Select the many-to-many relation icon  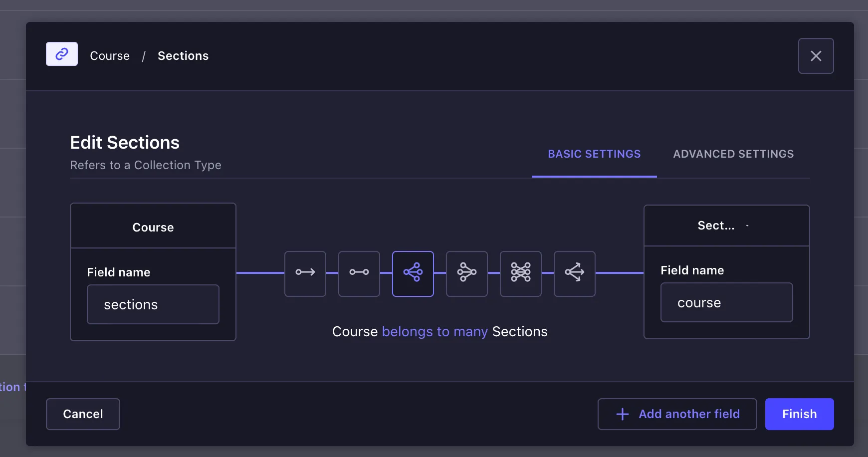521,273
